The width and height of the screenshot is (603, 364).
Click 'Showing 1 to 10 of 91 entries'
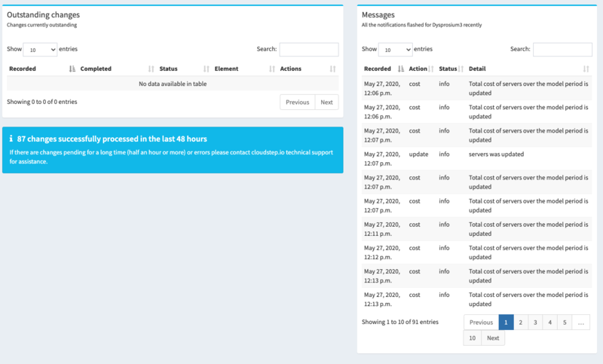coord(400,322)
